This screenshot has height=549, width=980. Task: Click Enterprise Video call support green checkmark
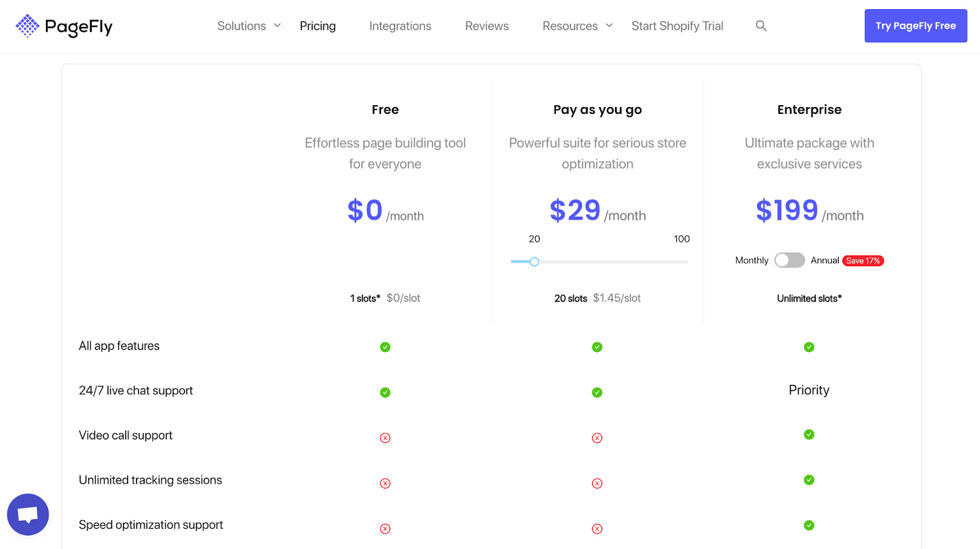[809, 435]
